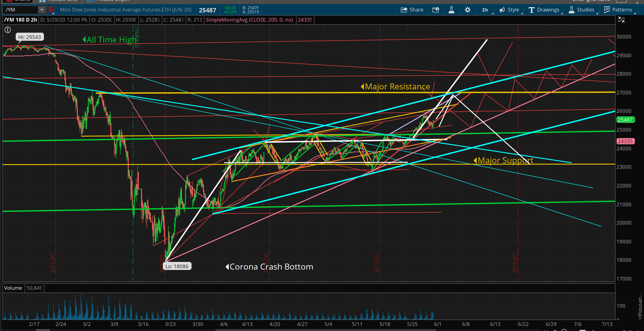Click the collapse/expand axis arrows icon
Viewport: 644px width, 331px height.
(621, 20)
